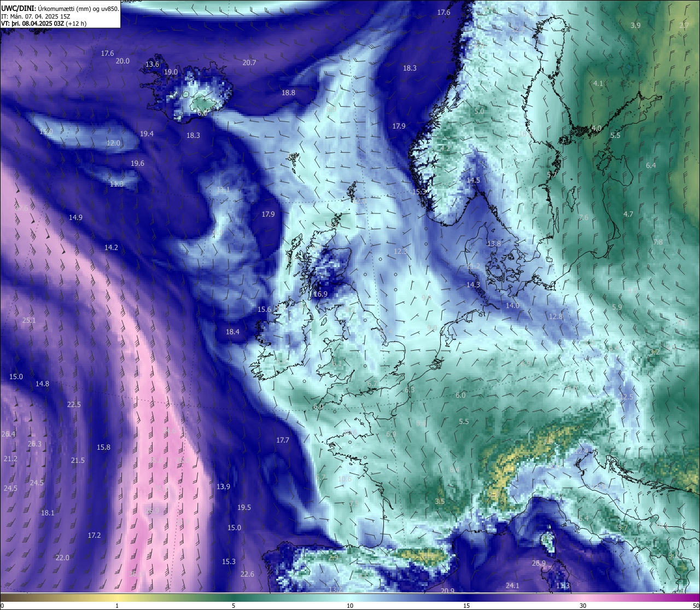Click the map value 13.9
The width and height of the screenshot is (700, 610).
point(223,487)
